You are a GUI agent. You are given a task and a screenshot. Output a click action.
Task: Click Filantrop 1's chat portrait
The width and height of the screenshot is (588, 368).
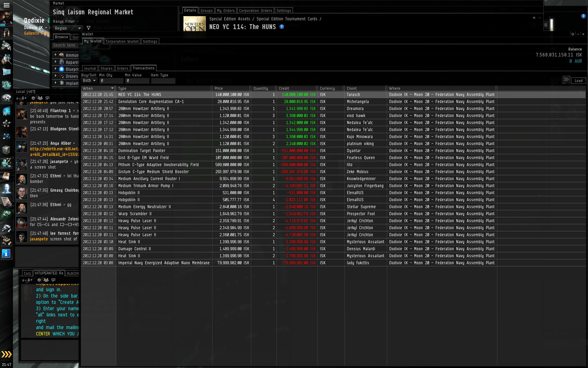pyautogui.click(x=22, y=114)
